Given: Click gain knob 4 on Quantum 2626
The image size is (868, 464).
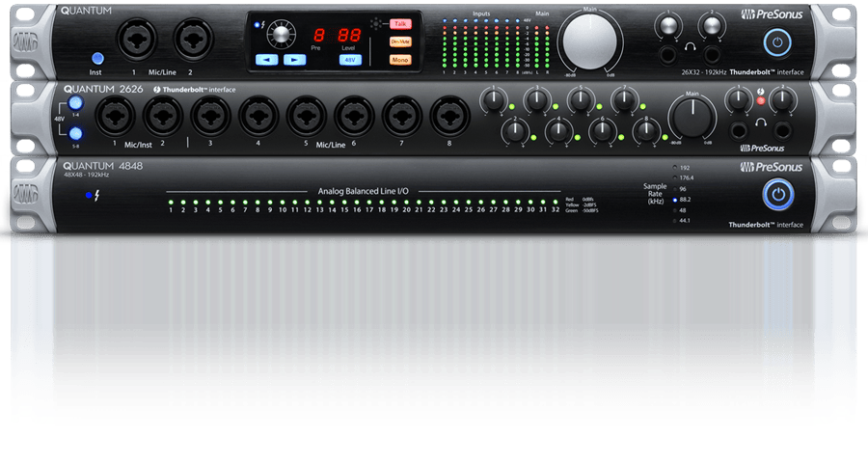Looking at the screenshot, I should (x=559, y=131).
